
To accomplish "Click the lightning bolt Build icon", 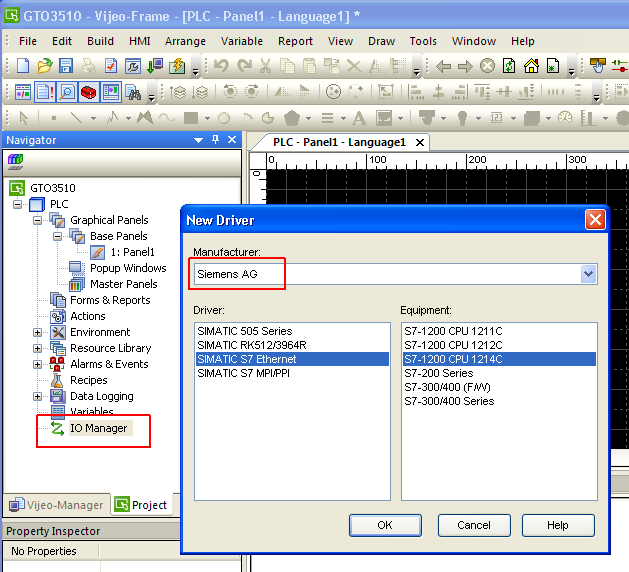I will 177,66.
